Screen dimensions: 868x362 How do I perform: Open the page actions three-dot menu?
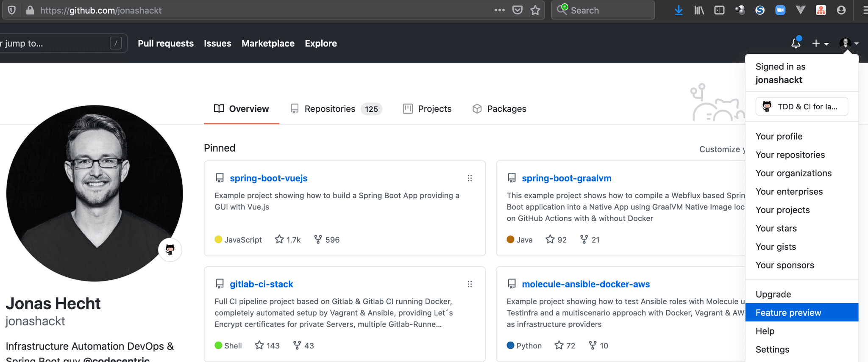(x=499, y=10)
